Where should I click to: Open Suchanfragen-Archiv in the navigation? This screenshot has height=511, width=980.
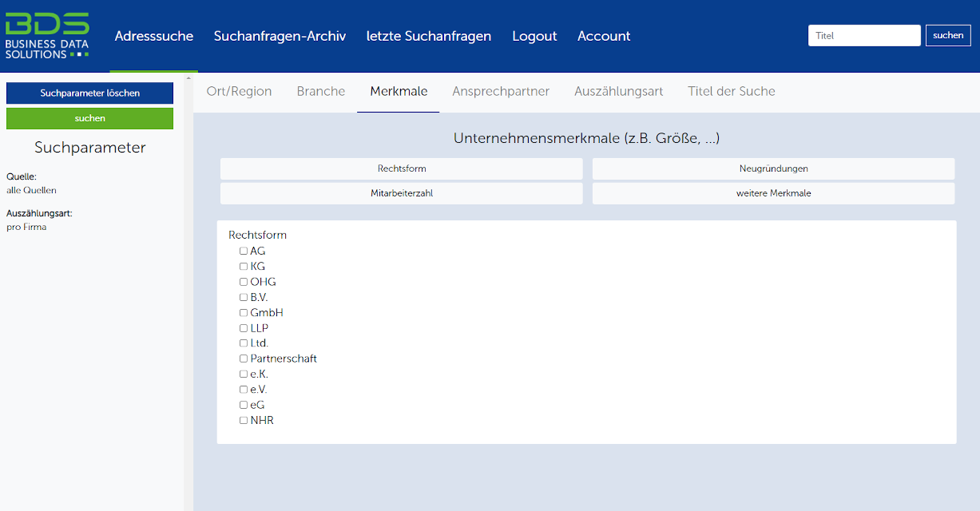click(280, 36)
